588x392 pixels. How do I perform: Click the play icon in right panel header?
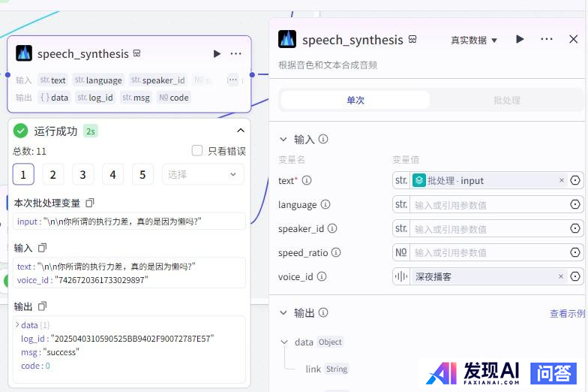[520, 40]
